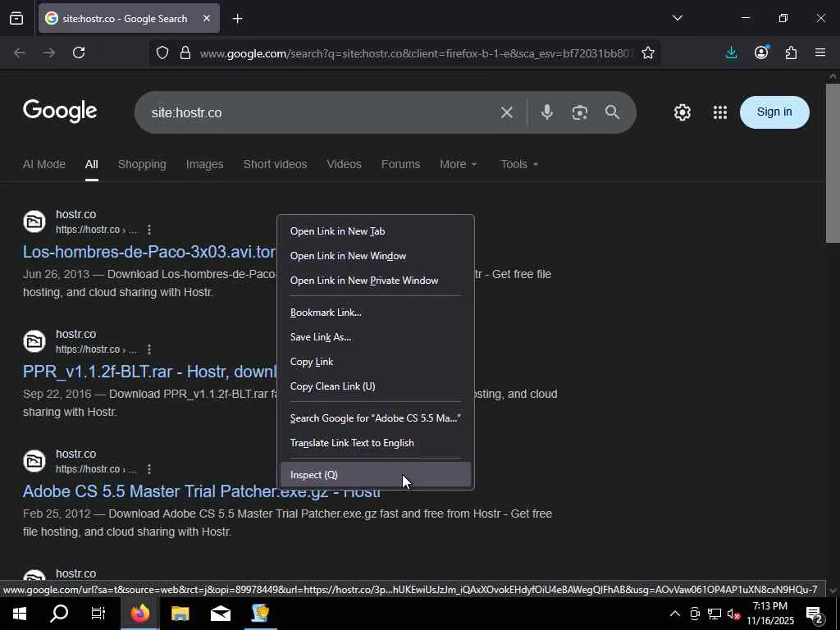Go back one page in Firefox
Screen dimensions: 840x630
point(20,52)
